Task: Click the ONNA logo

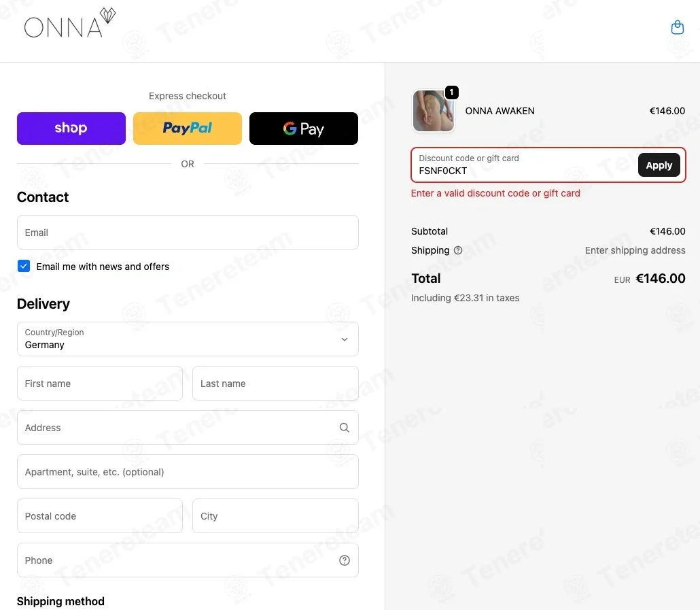Action: [69, 22]
